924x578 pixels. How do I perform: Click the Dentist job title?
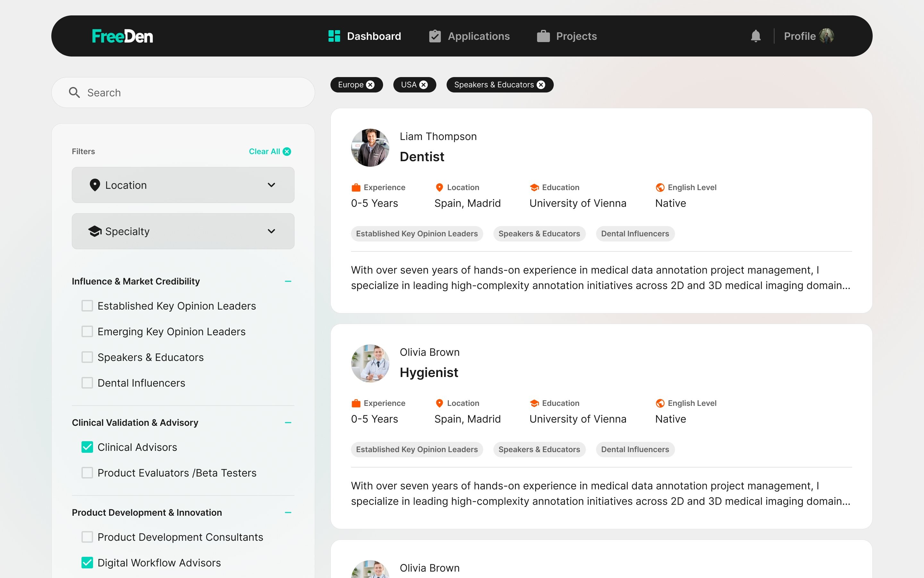click(x=422, y=157)
